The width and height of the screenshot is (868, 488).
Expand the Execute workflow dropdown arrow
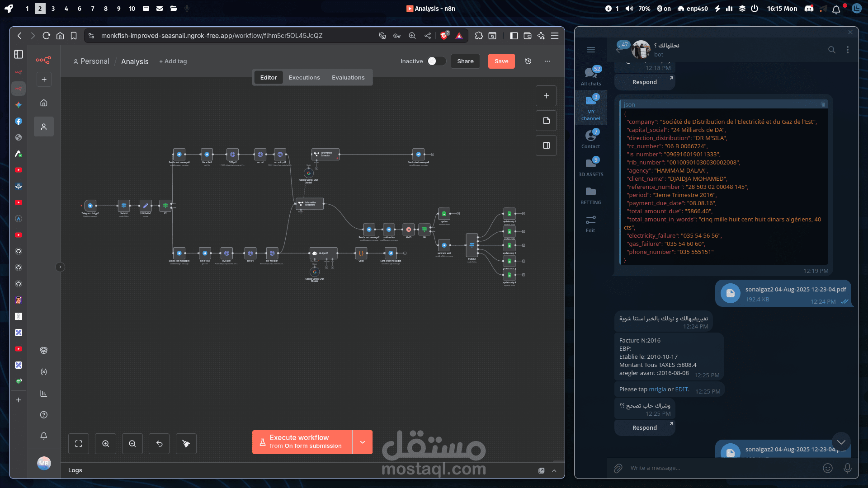click(363, 442)
